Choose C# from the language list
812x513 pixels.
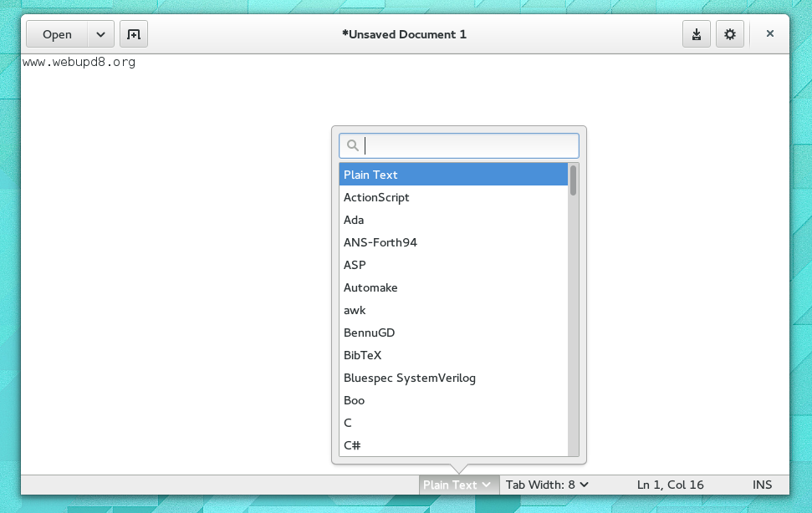point(352,445)
